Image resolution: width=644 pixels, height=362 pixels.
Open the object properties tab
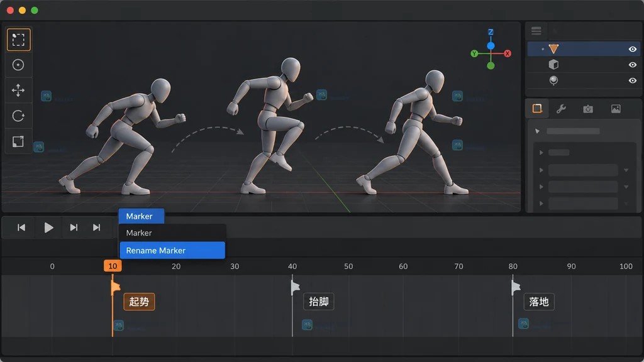[537, 108]
